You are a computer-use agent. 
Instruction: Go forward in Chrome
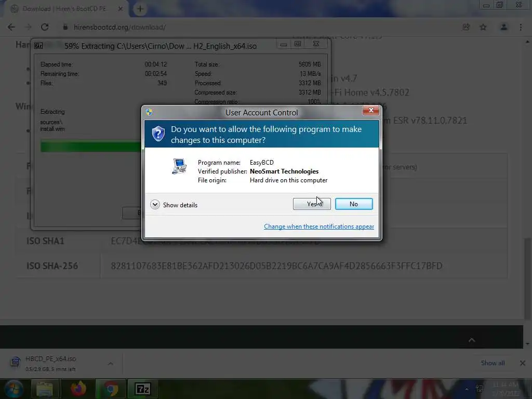[x=28, y=27]
